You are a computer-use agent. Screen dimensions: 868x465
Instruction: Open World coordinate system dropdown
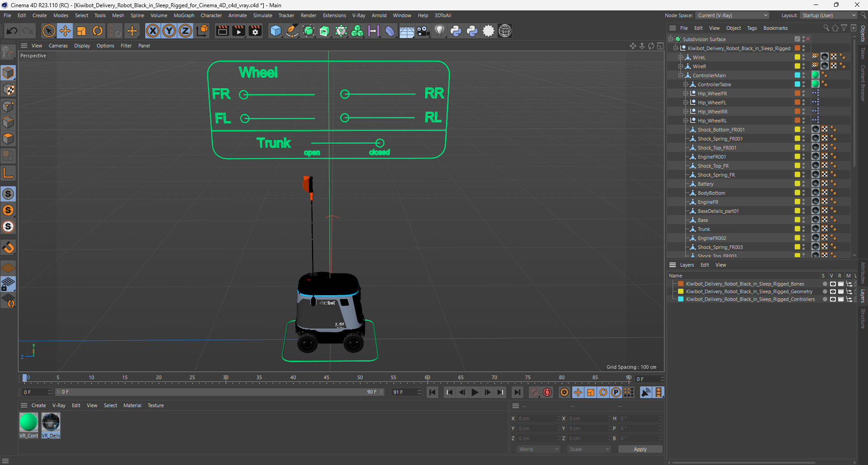coord(539,449)
